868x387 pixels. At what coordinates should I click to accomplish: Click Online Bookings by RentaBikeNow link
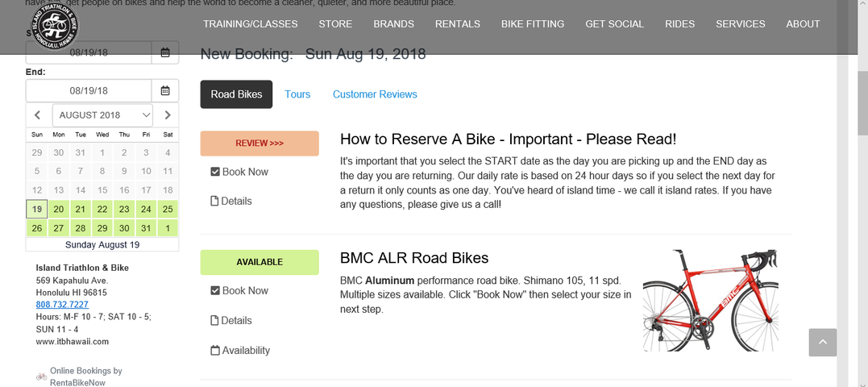[85, 377]
